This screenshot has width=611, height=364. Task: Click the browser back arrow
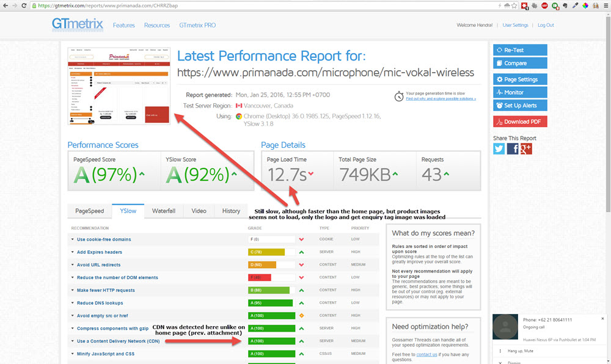click(x=5, y=5)
